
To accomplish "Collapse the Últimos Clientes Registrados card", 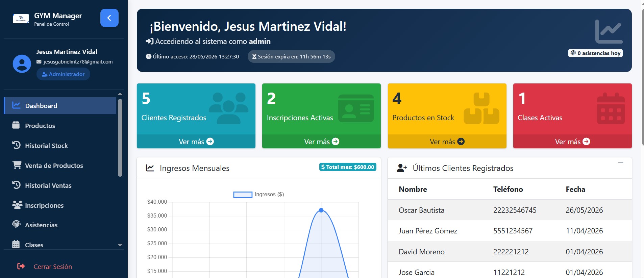I will 621,162.
